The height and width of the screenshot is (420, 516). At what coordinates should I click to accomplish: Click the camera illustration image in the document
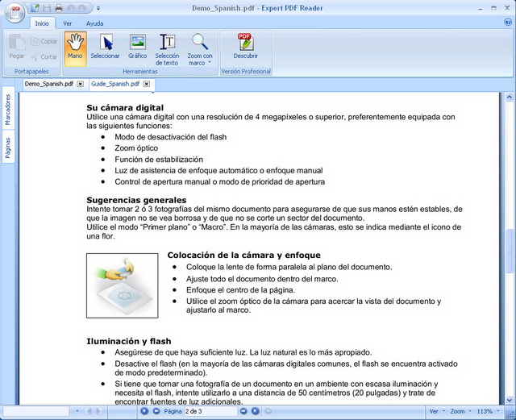point(122,285)
